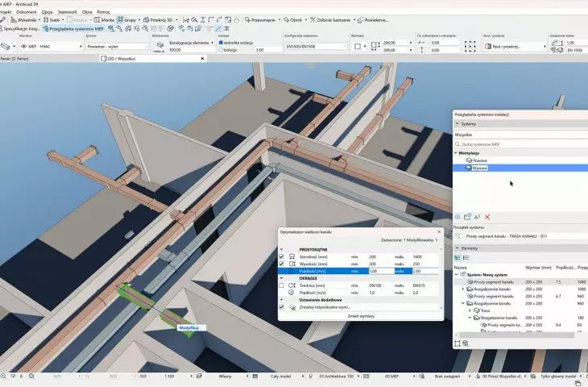Viewport: 588px width, 387px height.
Task: Toggle the Jednolita izolacja checkbox
Action: [221, 43]
